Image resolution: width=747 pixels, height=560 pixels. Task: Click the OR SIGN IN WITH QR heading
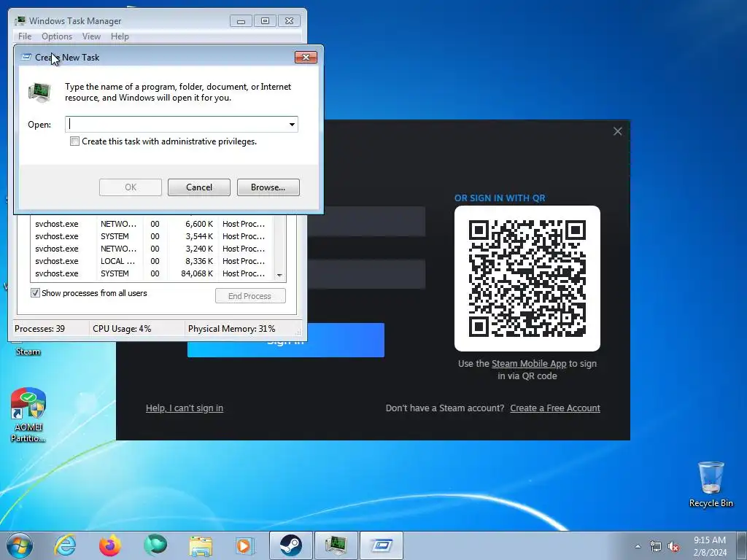click(500, 198)
